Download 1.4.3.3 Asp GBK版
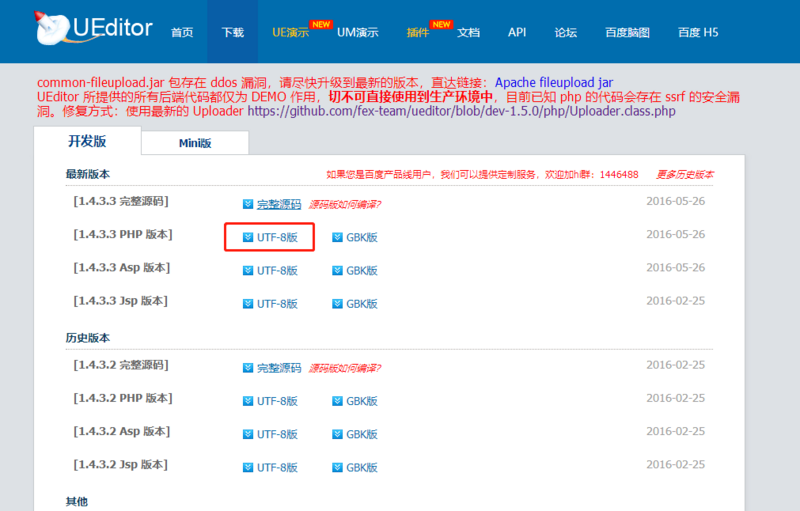The width and height of the screenshot is (800, 511). click(x=362, y=271)
